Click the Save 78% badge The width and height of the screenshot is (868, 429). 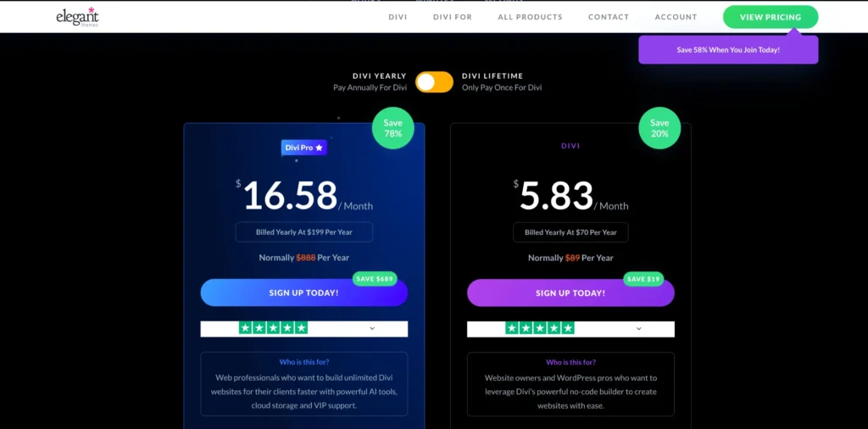[392, 128]
